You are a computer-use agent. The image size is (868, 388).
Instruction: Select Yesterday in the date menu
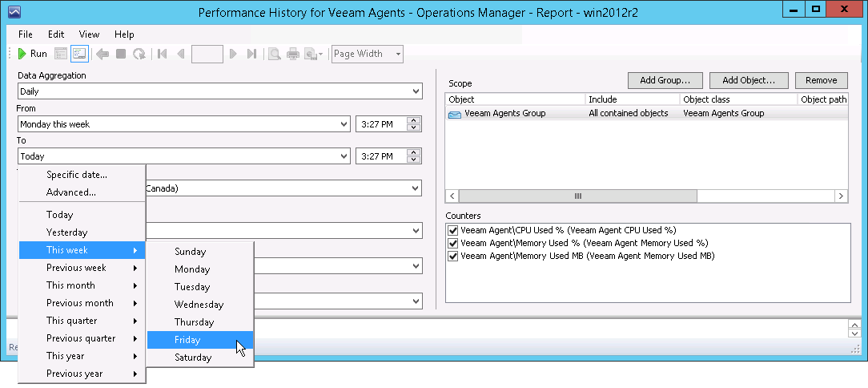point(82,232)
